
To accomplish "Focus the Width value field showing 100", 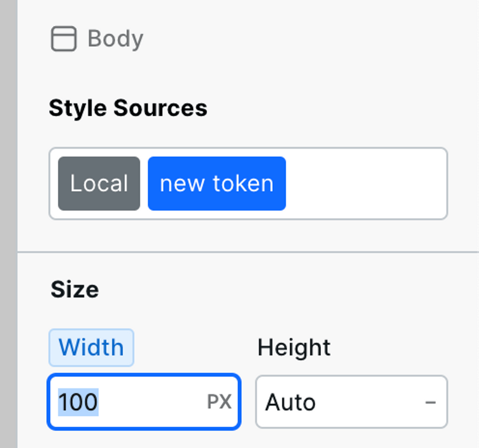I will click(x=144, y=402).
